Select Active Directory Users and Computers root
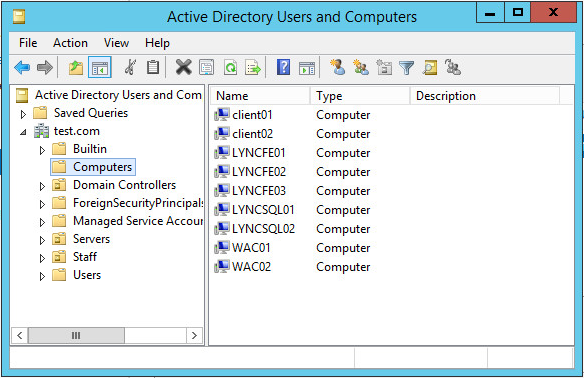584x378 pixels. [118, 95]
